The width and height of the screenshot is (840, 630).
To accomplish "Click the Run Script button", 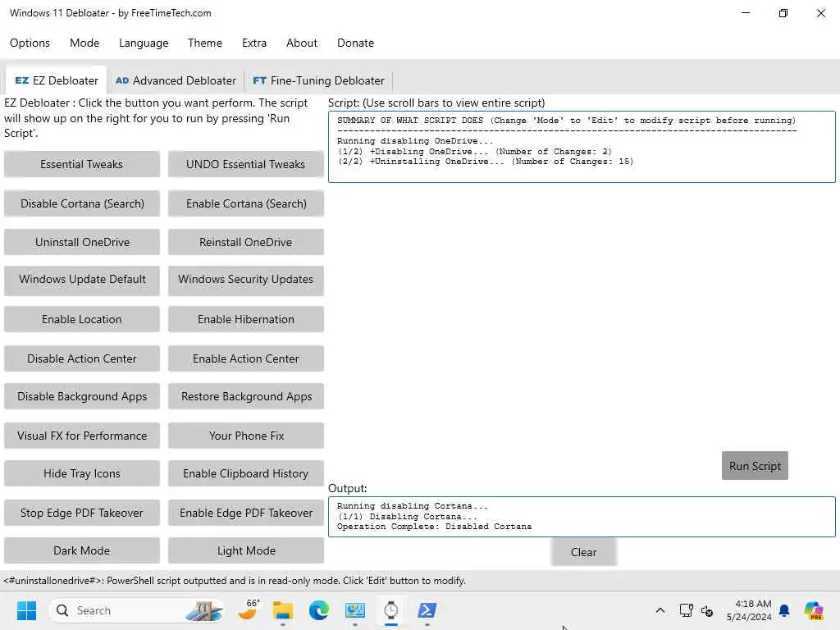I will (755, 466).
